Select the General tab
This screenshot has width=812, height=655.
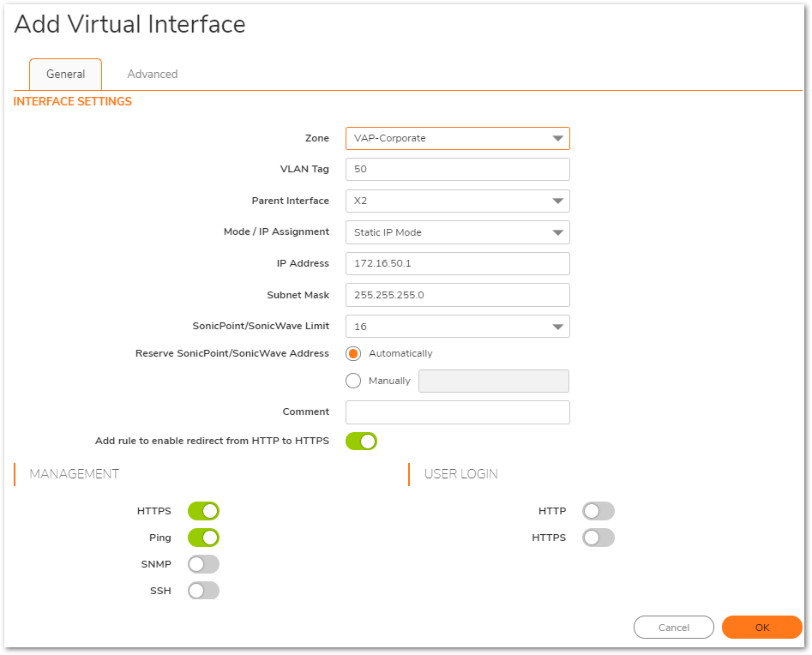pos(65,75)
